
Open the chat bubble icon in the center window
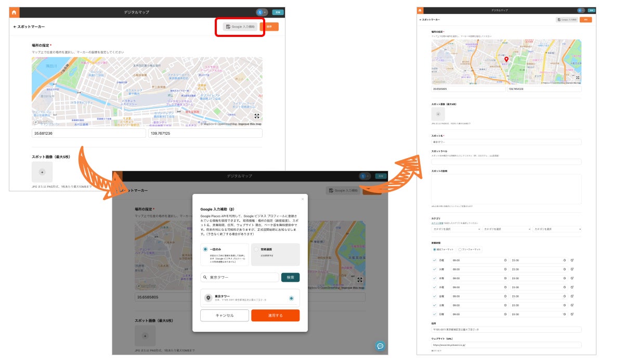(380, 346)
